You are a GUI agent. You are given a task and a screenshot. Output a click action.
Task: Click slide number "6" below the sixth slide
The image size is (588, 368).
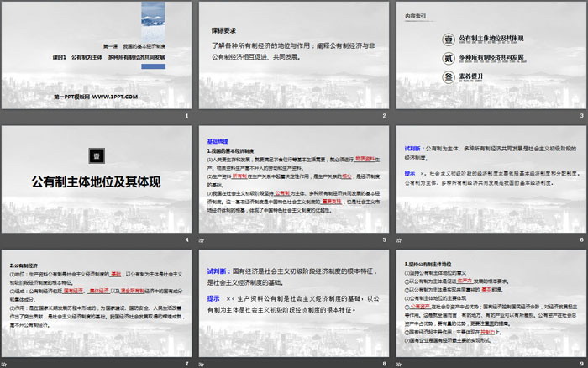(581, 239)
